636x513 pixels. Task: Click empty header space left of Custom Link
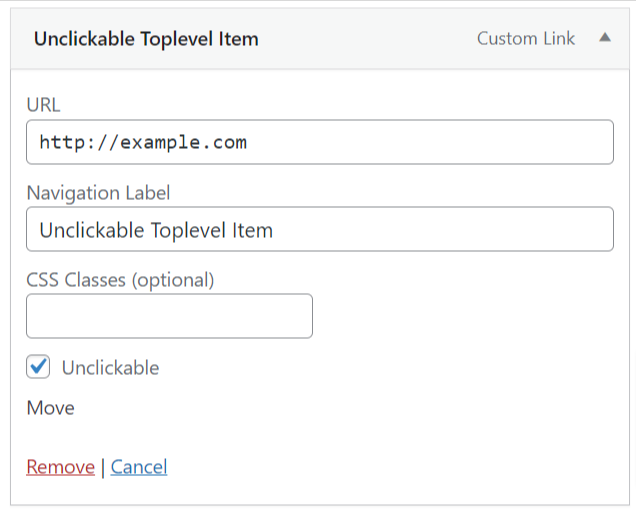(x=370, y=39)
